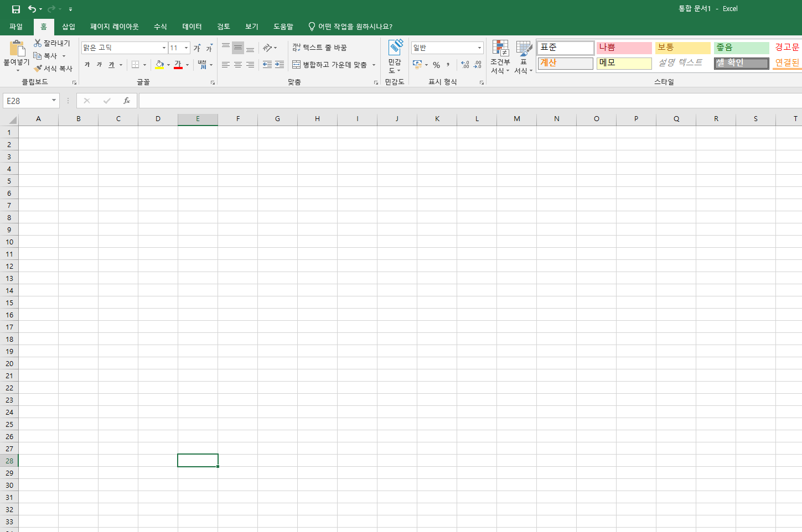Apply the comma style number format

(x=448, y=65)
